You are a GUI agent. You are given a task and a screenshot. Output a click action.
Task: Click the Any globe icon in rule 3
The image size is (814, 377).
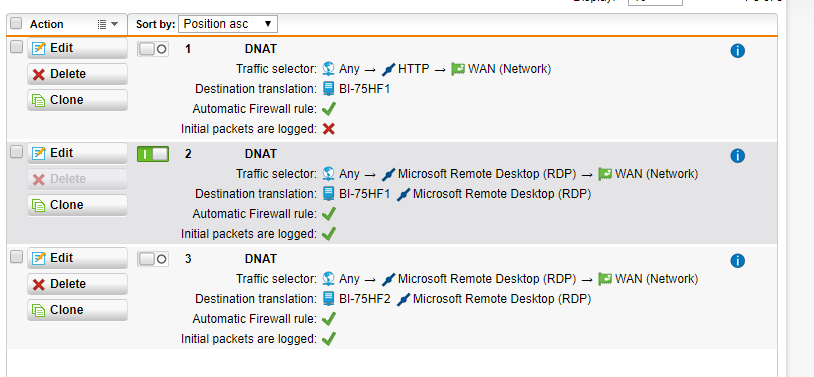(x=328, y=279)
